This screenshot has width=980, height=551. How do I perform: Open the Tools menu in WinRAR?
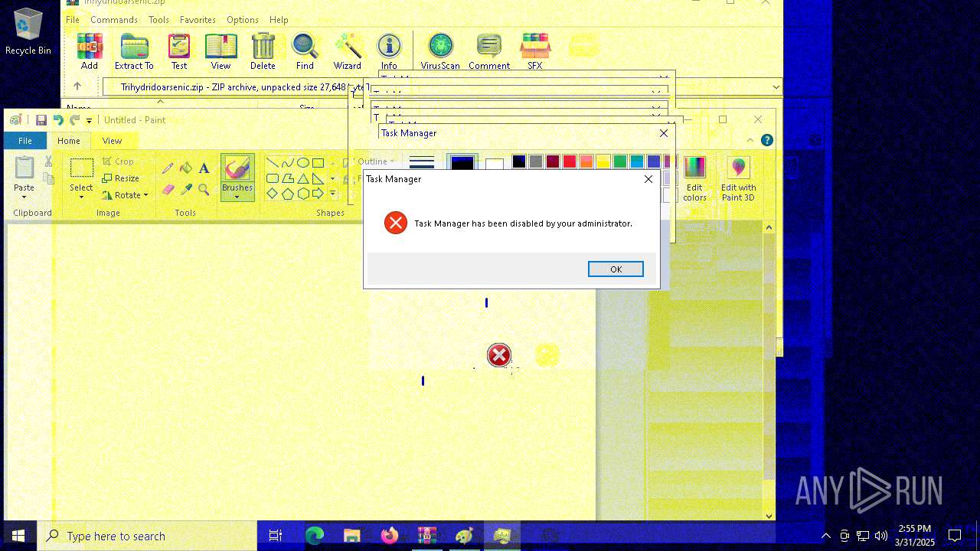158,20
